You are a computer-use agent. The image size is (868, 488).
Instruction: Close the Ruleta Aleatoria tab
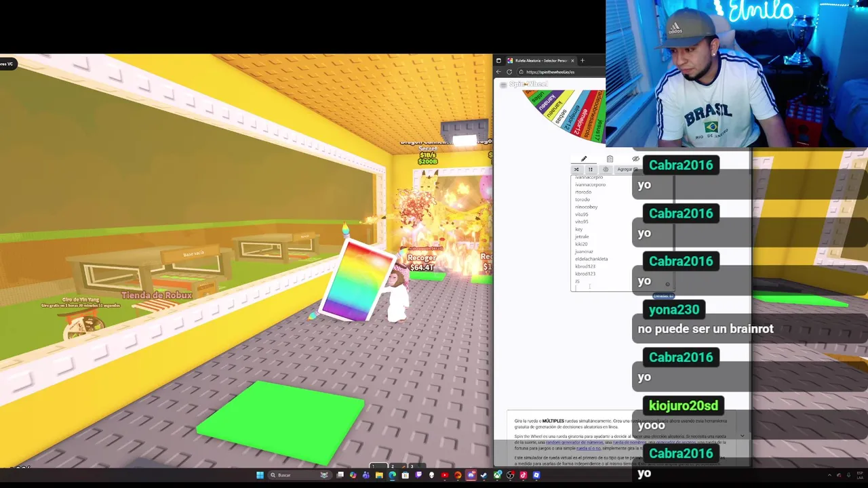pyautogui.click(x=572, y=60)
